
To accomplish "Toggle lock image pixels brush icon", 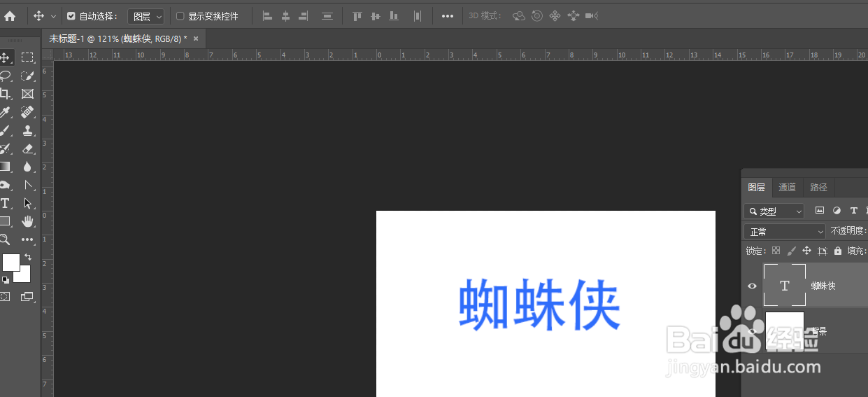I will (x=791, y=251).
